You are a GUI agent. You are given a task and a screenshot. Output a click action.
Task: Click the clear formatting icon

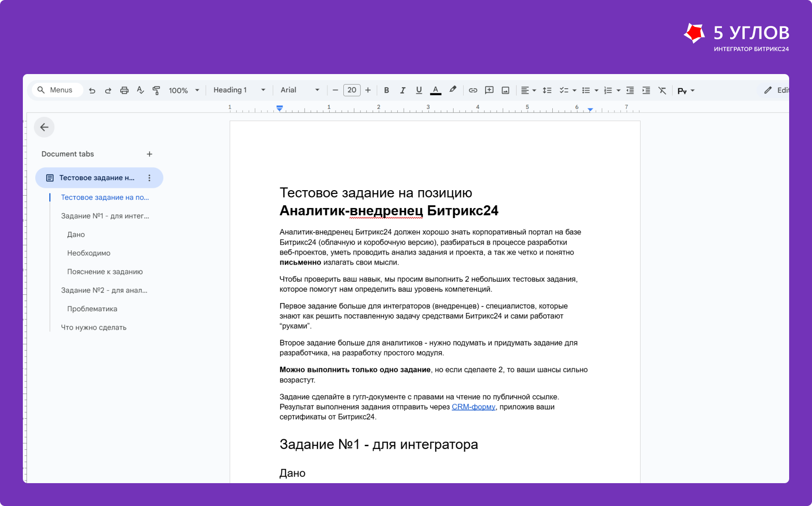tap(662, 91)
